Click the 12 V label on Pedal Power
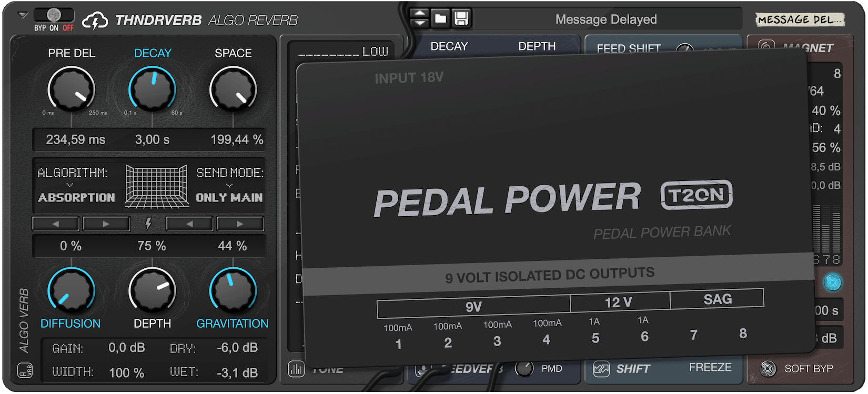 click(618, 302)
